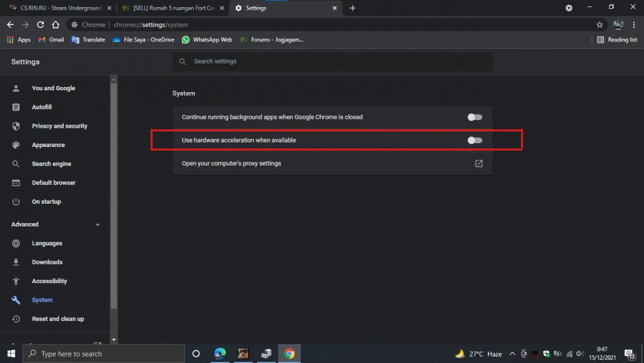
Task: Open Downloads settings
Action: 47,262
